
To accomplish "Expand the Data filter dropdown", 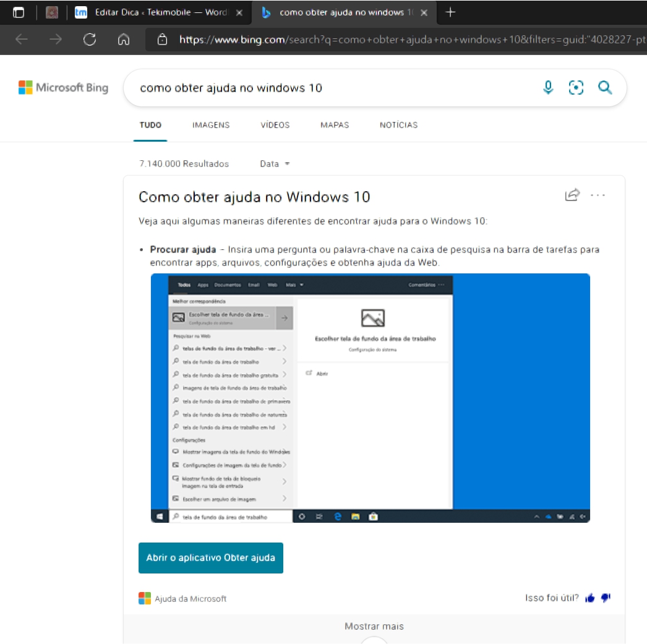I will pyautogui.click(x=275, y=164).
